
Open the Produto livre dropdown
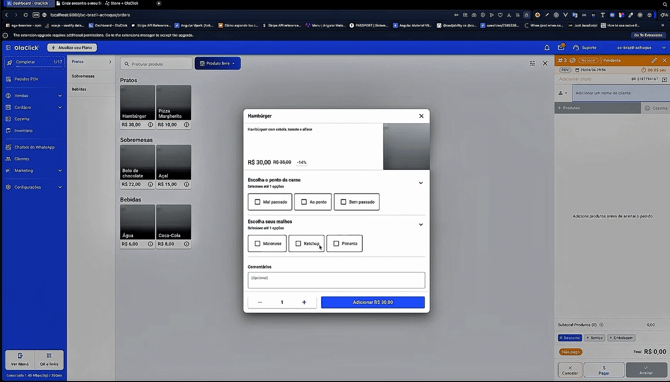coord(218,63)
